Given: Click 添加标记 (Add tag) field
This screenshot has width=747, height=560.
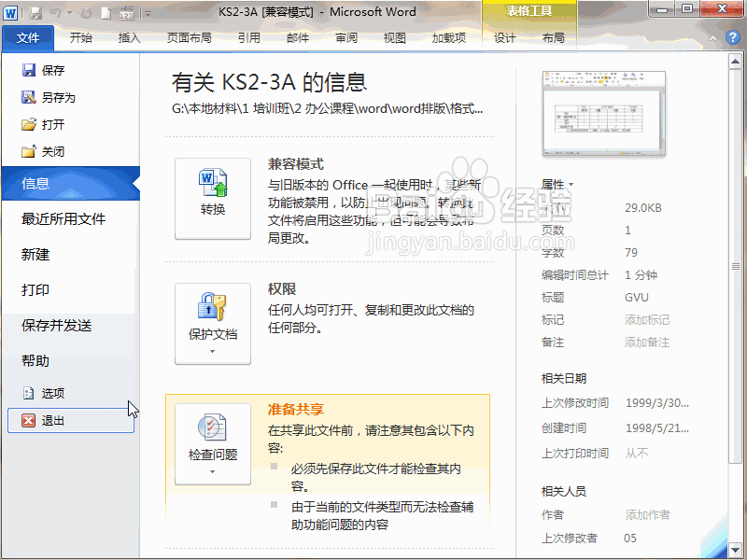Looking at the screenshot, I should 647,320.
